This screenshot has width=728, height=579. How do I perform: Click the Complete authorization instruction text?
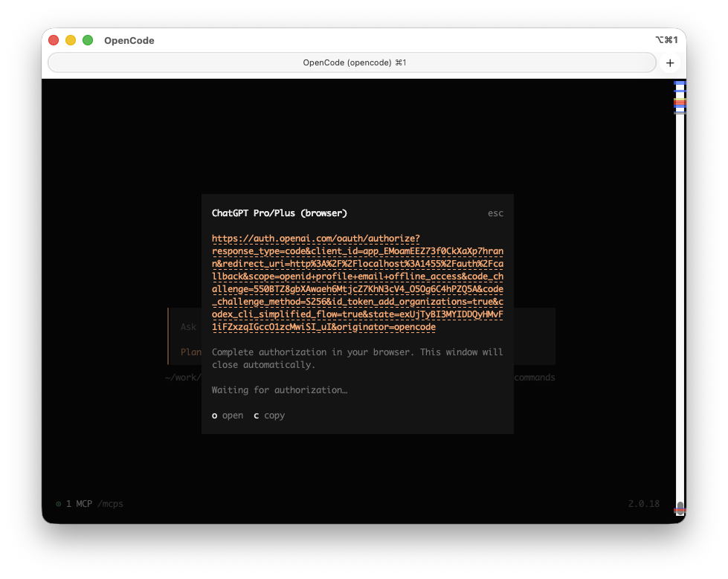tap(358, 359)
